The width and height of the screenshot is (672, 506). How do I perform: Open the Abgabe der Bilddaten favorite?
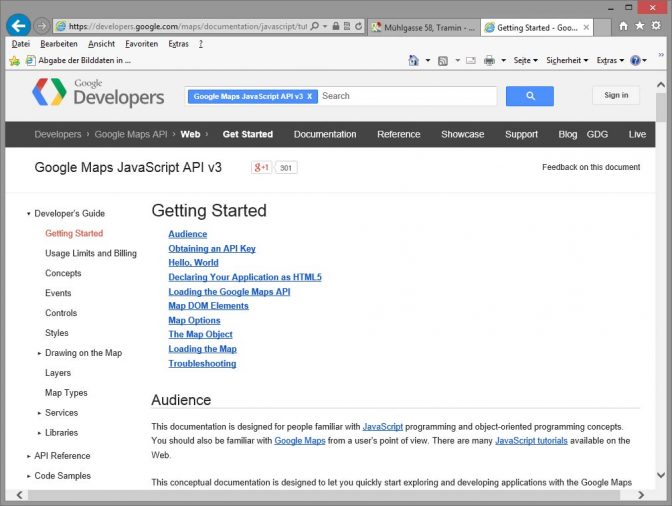click(79, 60)
